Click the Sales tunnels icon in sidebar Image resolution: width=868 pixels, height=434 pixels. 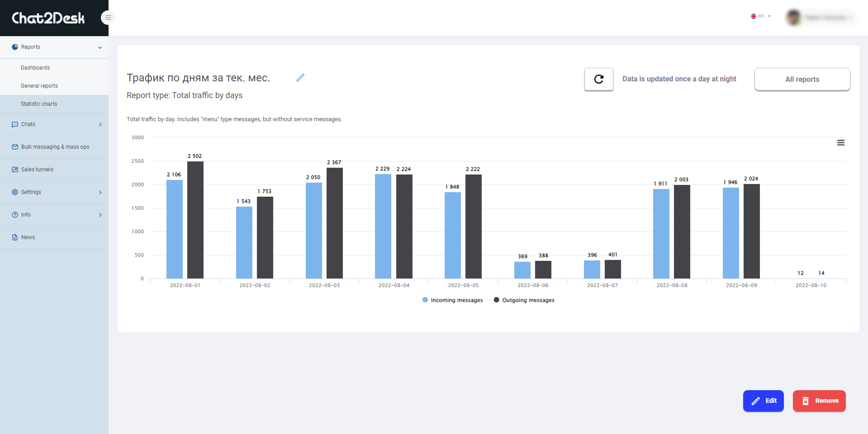[14, 169]
